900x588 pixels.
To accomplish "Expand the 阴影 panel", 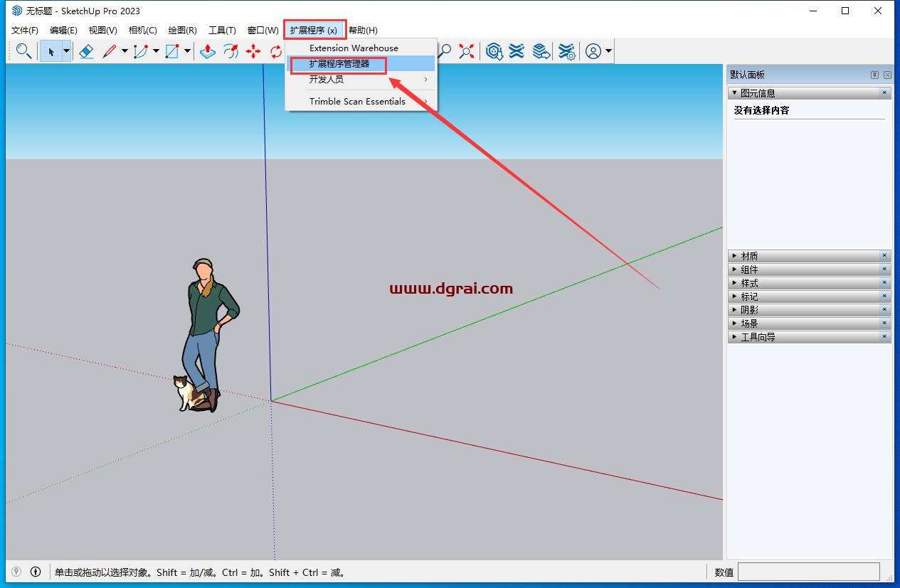I will 810,310.
